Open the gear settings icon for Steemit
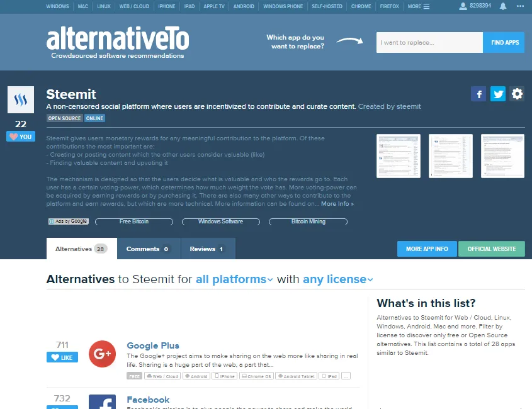The image size is (532, 409). [517, 94]
